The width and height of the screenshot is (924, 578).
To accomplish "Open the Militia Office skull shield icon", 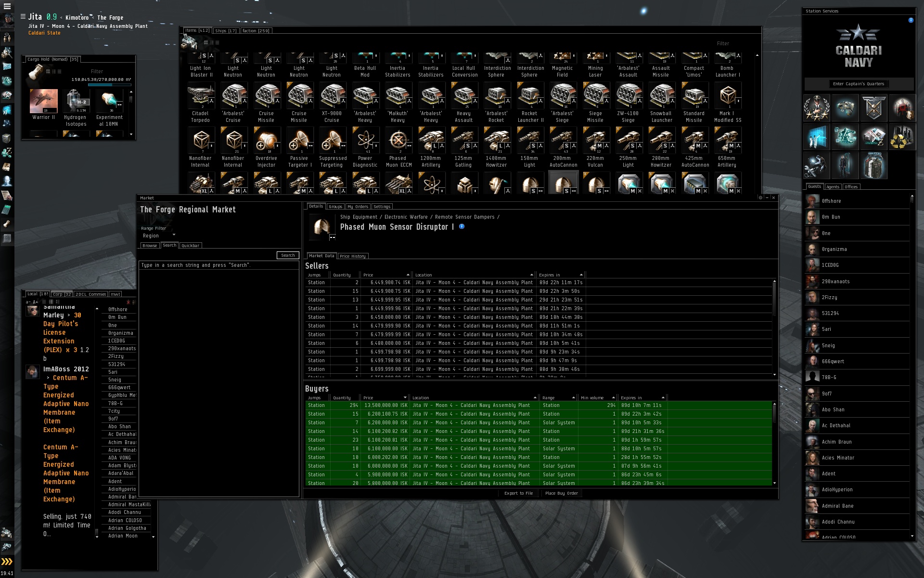I will click(873, 107).
